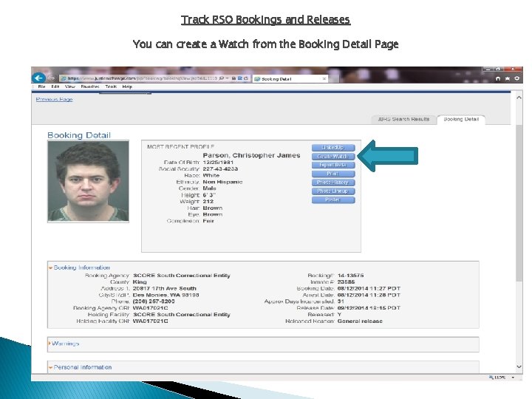Image resolution: width=532 pixels, height=399 pixels.
Task: Collapse the Personal Information section
Action: [50, 367]
